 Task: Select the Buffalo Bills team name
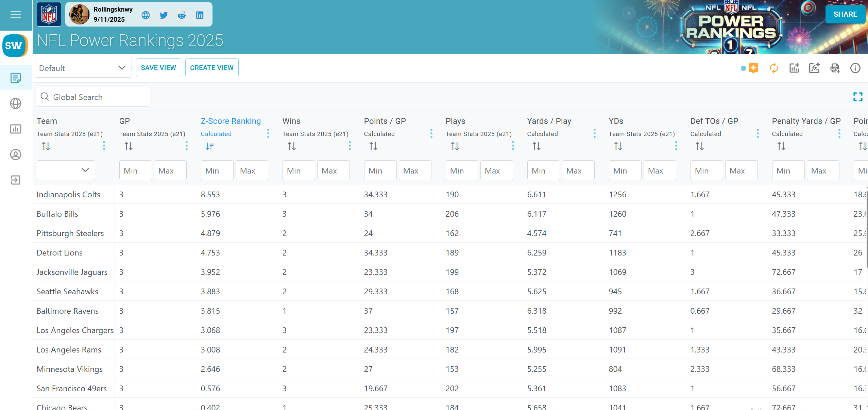[x=57, y=214]
